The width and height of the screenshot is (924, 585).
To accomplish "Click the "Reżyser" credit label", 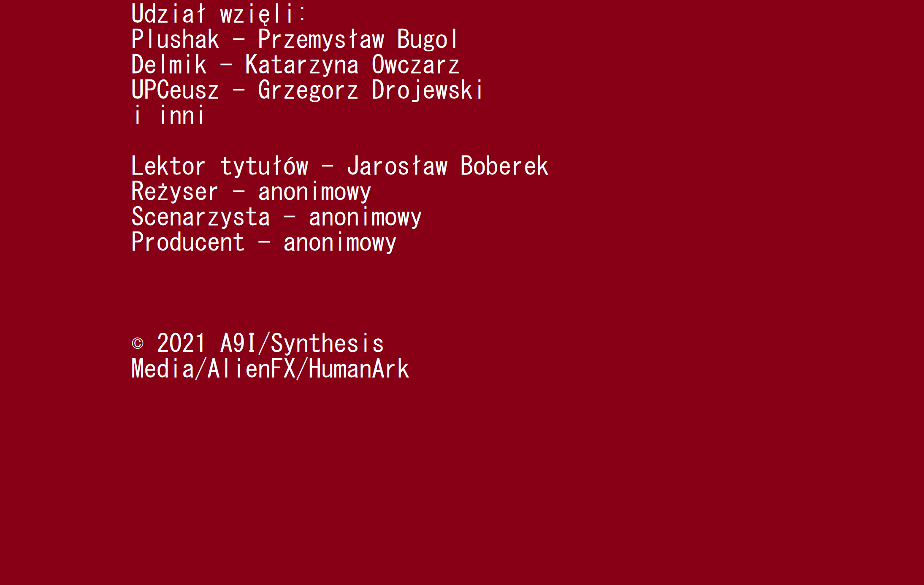I will (x=175, y=192).
